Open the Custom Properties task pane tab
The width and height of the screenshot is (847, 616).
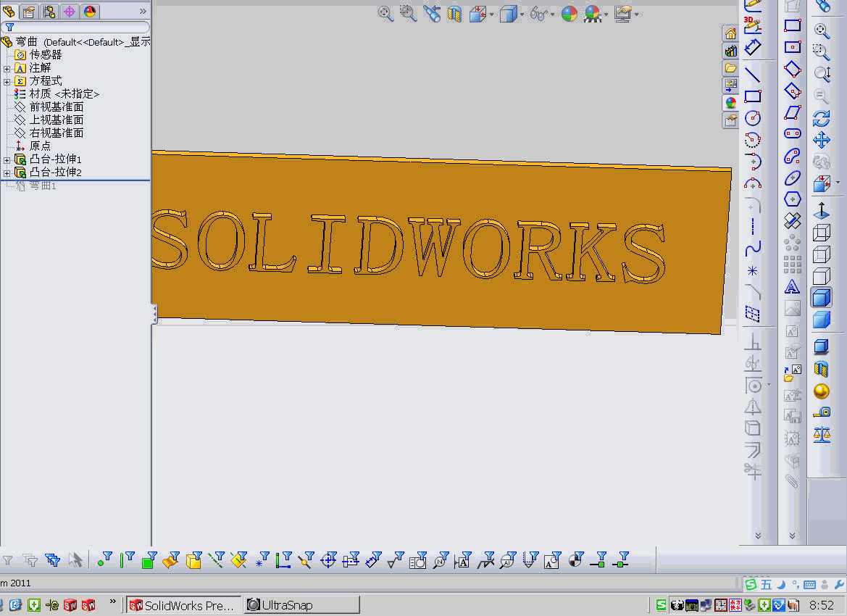coord(730,120)
